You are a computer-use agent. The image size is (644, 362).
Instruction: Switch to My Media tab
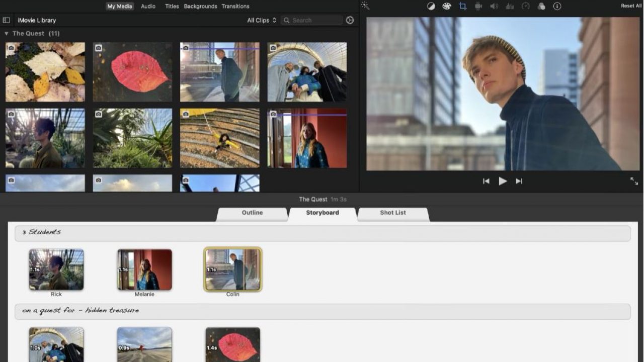(x=120, y=6)
